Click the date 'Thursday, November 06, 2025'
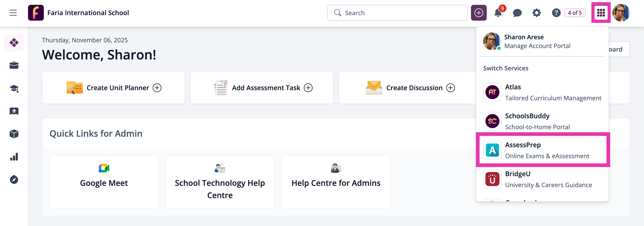644x226 pixels. (85, 40)
